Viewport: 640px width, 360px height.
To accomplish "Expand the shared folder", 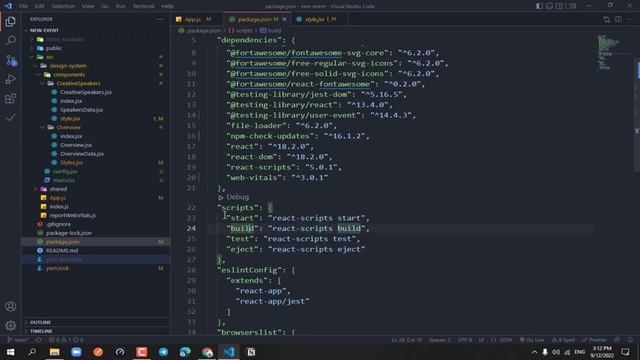I will [58, 189].
